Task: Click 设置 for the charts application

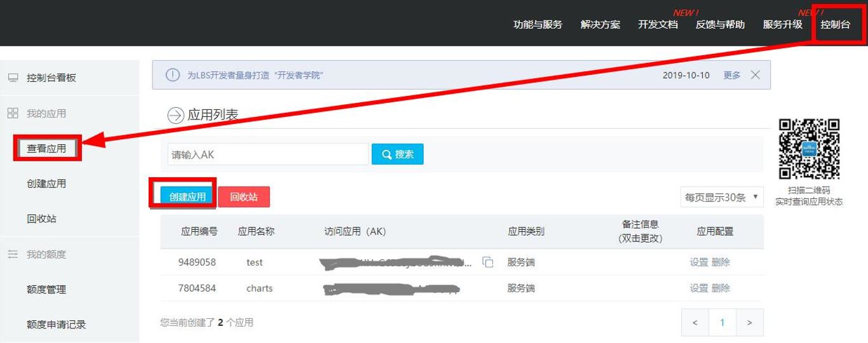Action: [699, 288]
